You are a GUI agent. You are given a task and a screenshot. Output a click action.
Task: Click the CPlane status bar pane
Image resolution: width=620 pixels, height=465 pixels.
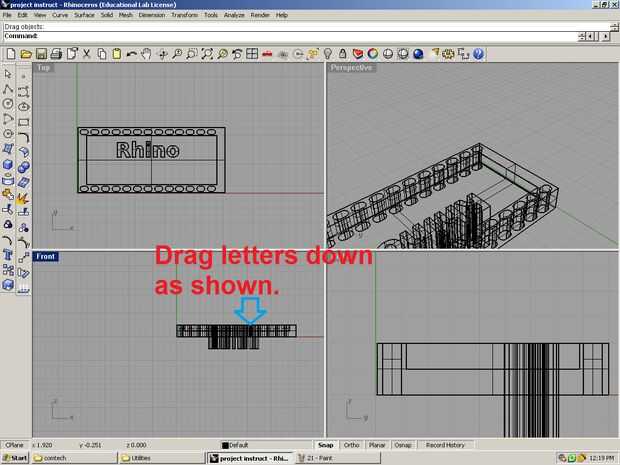15,445
